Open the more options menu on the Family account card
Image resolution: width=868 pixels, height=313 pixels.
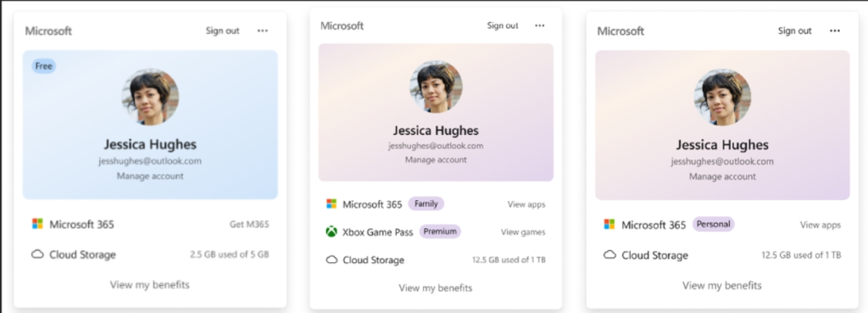[540, 25]
